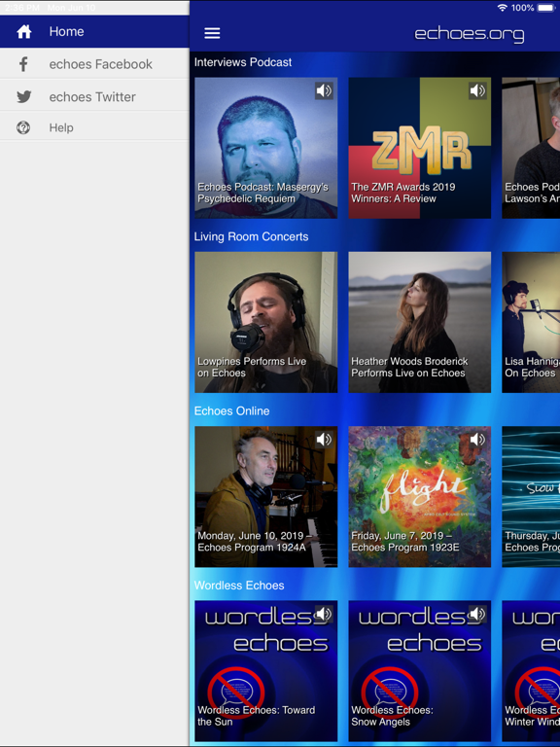Tap speaker icon on ZMR Awards card
Image resolution: width=560 pixels, height=747 pixels.
tap(477, 90)
